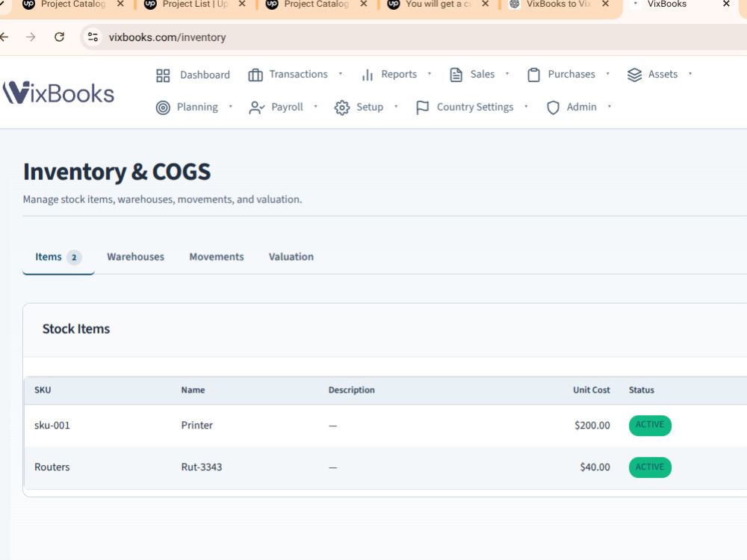Open site information icon in address bar
The height and width of the screenshot is (560, 747).
click(x=93, y=37)
